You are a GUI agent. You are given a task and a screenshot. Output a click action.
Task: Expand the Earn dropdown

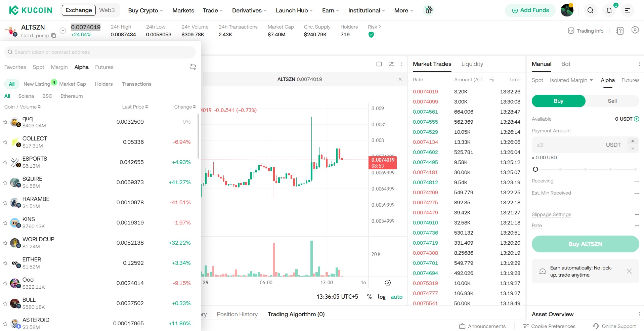331,10
